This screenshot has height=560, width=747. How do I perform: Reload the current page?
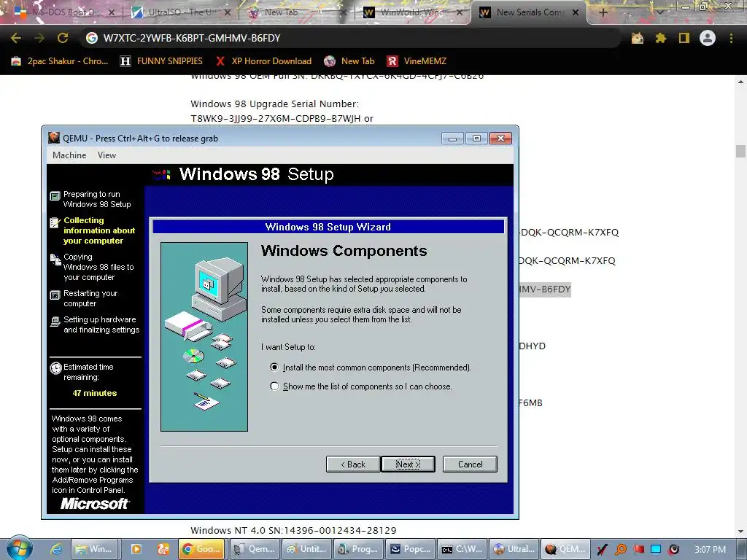(63, 38)
